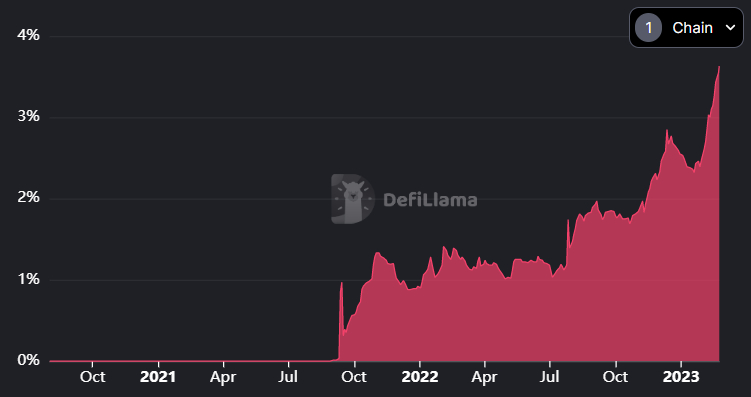Click the chart's highest peak at far right
Image resolution: width=751 pixels, height=397 pixels.
[x=719, y=67]
